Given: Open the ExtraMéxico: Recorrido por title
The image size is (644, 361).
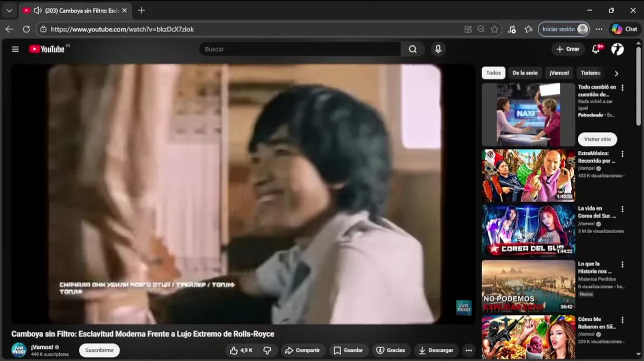Looking at the screenshot, I should [x=597, y=157].
